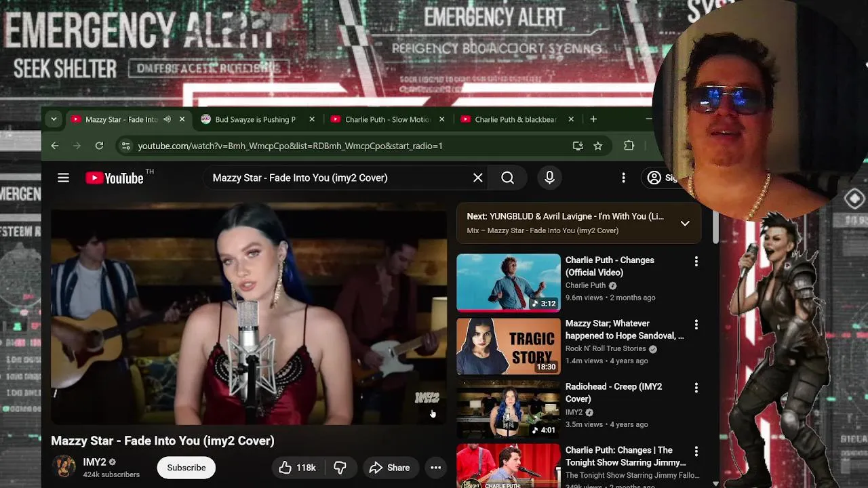868x488 pixels.
Task: Switch to Bud Swayze is Pushing tab
Action: (255, 119)
